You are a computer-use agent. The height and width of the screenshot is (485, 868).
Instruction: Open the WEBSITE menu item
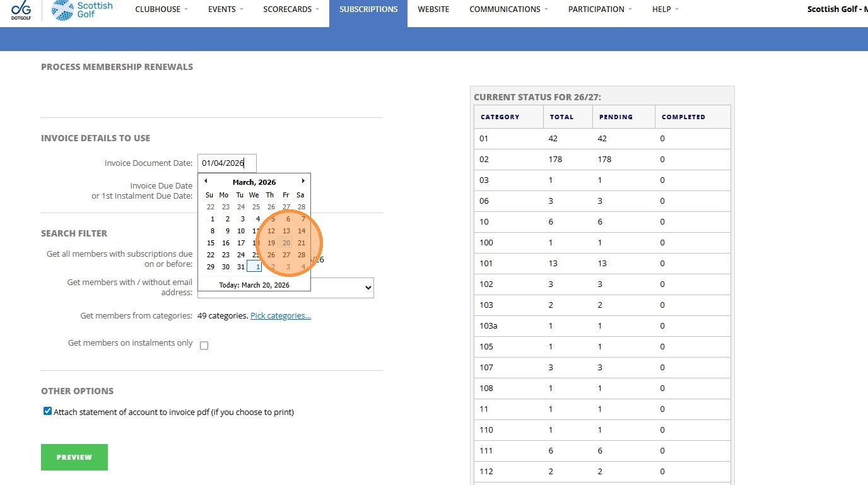point(433,9)
